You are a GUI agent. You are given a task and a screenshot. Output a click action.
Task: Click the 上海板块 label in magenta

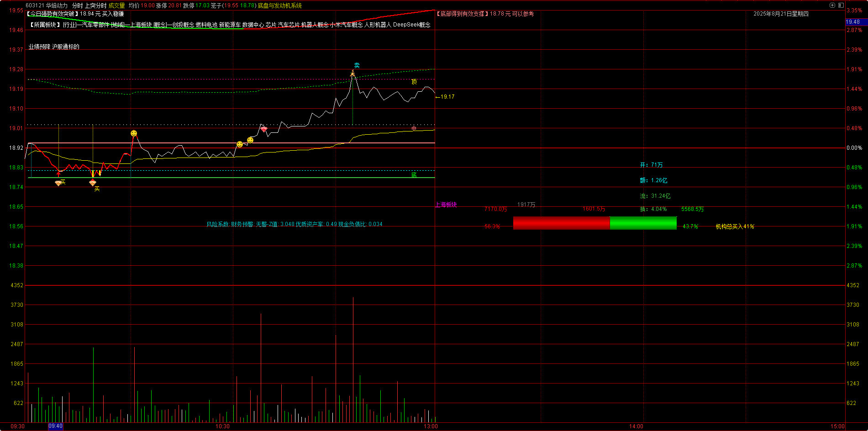point(446,205)
